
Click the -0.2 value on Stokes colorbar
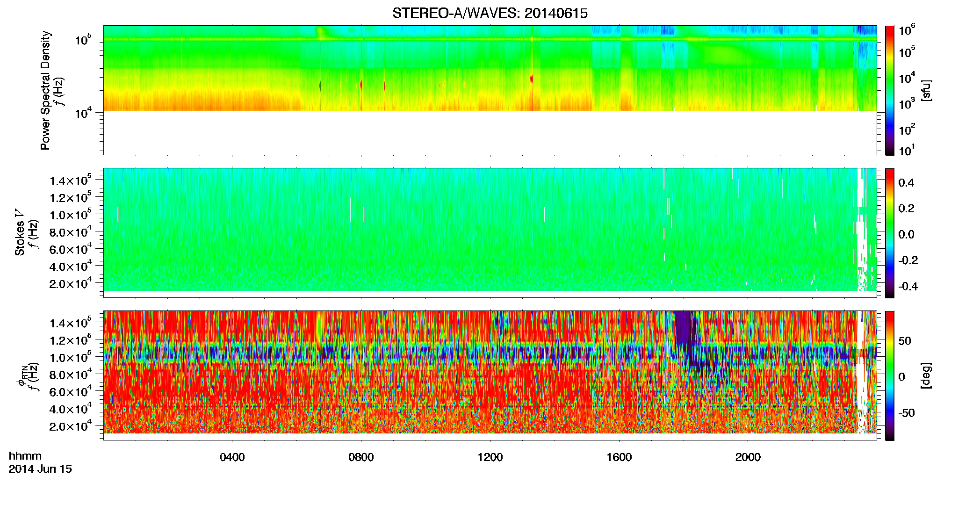click(x=908, y=260)
